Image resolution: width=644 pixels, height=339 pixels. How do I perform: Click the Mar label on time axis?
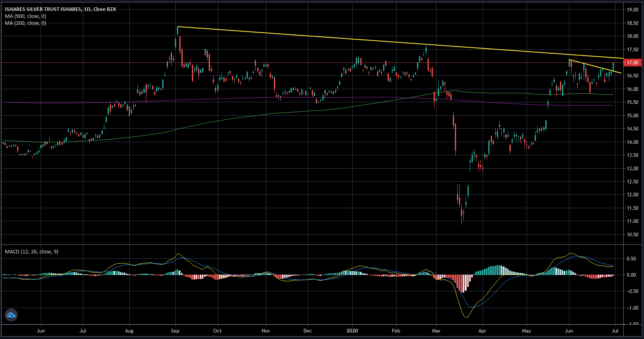(436, 331)
